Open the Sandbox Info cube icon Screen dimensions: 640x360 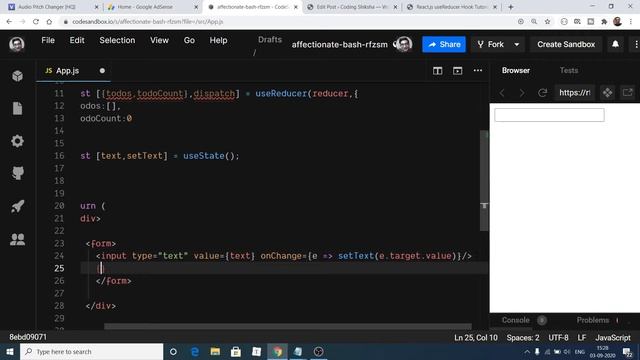point(18,76)
